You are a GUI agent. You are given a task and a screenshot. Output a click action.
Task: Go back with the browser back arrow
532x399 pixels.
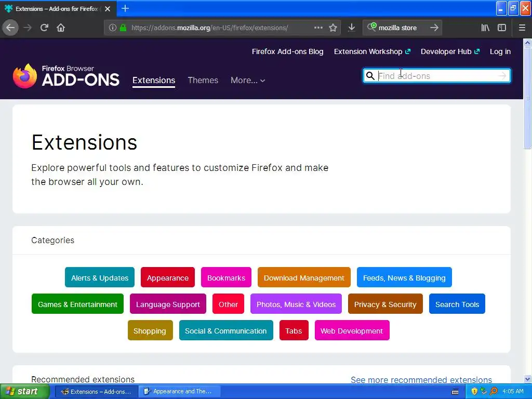pyautogui.click(x=10, y=28)
